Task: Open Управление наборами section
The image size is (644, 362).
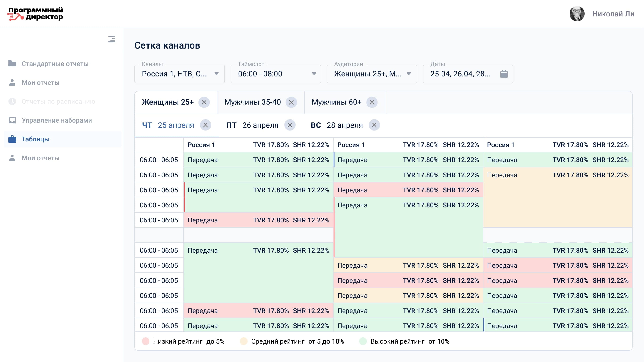Action: coord(57,120)
